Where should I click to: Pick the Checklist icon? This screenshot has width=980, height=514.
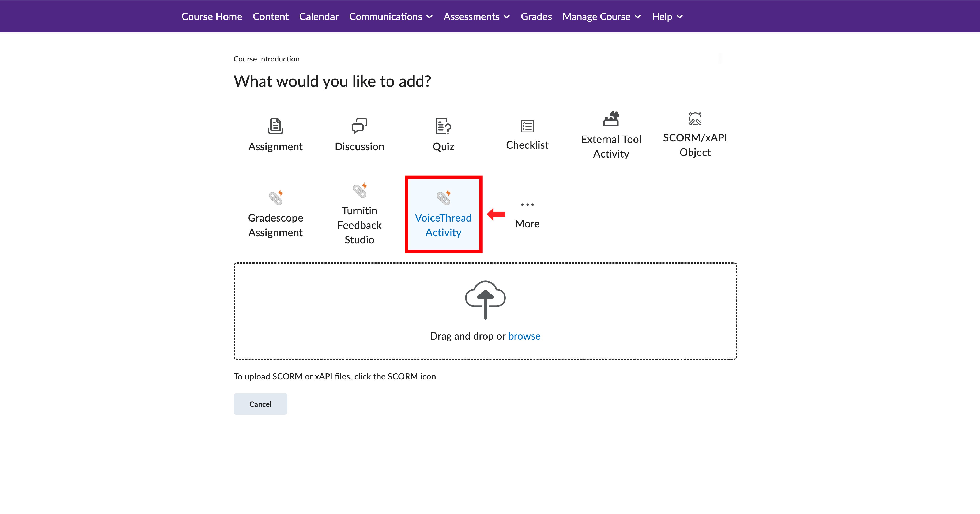click(527, 126)
